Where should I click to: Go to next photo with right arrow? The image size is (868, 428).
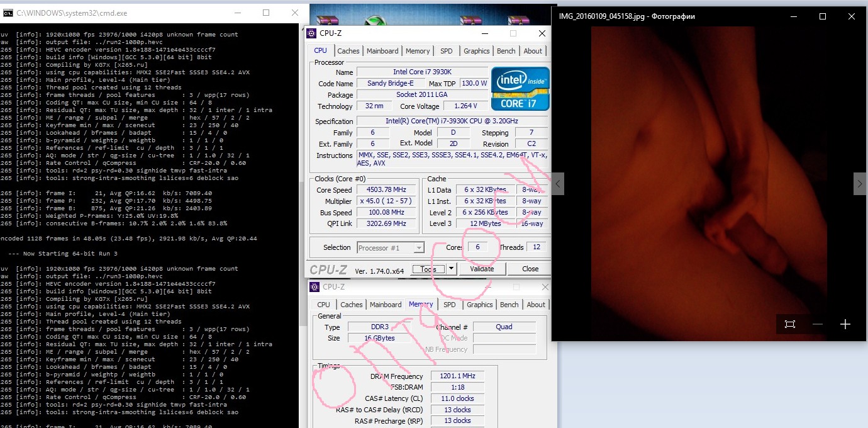pos(859,184)
